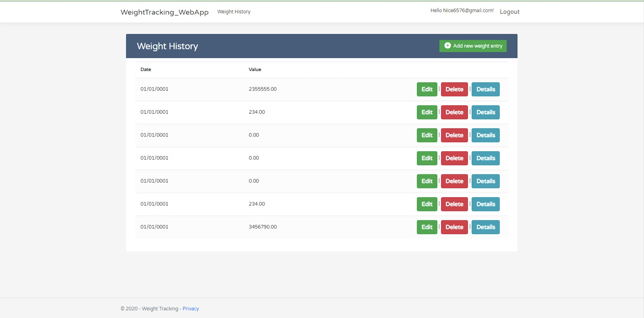This screenshot has width=644, height=318.
Task: Open the Hello Nice6576@gmail.com account link
Action: (x=462, y=11)
